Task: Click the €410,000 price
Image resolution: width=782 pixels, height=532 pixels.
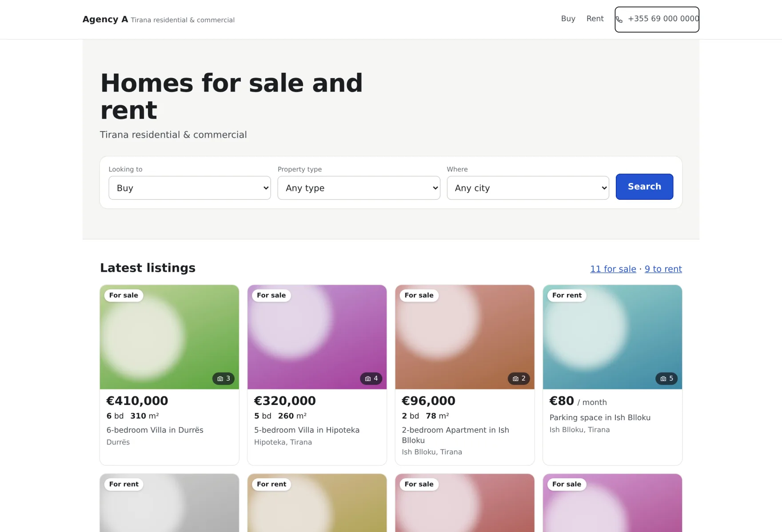Action: [x=137, y=401]
